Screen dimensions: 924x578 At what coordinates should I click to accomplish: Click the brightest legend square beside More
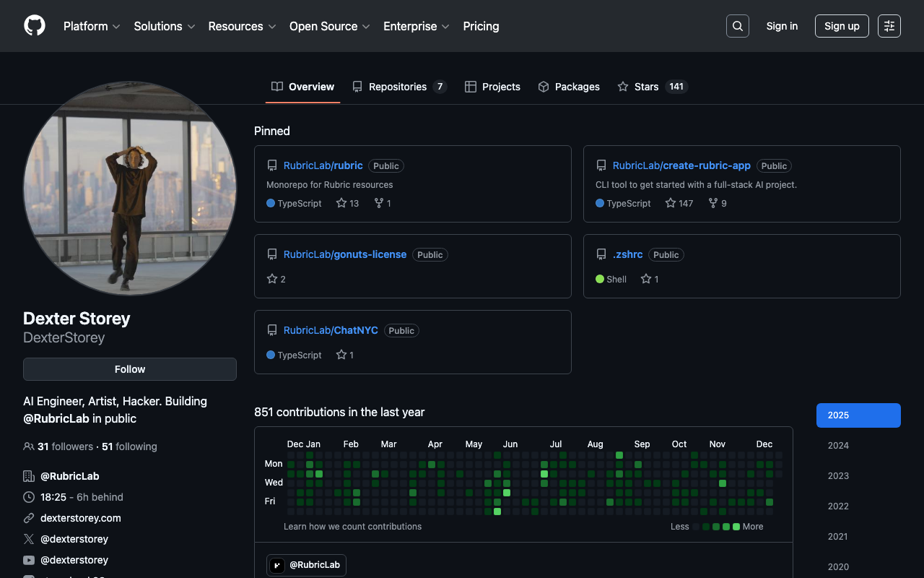click(x=736, y=527)
